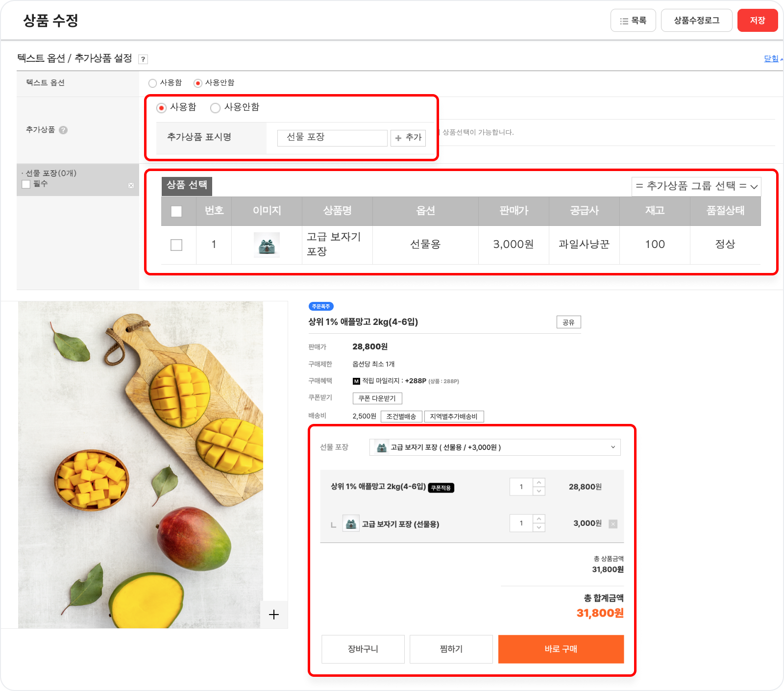Click the main apple mango product image
This screenshot has height=691, width=784.
tap(141, 465)
